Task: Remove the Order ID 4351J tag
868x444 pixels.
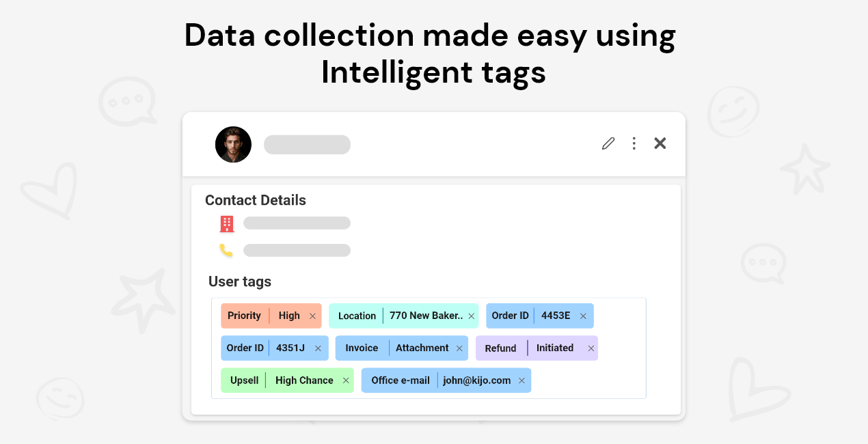Action: tap(318, 348)
